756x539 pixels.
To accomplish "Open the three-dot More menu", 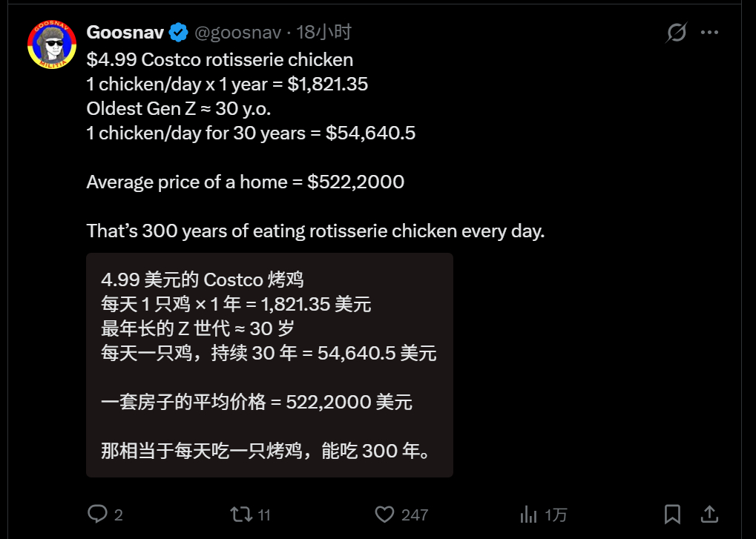I will [x=710, y=33].
